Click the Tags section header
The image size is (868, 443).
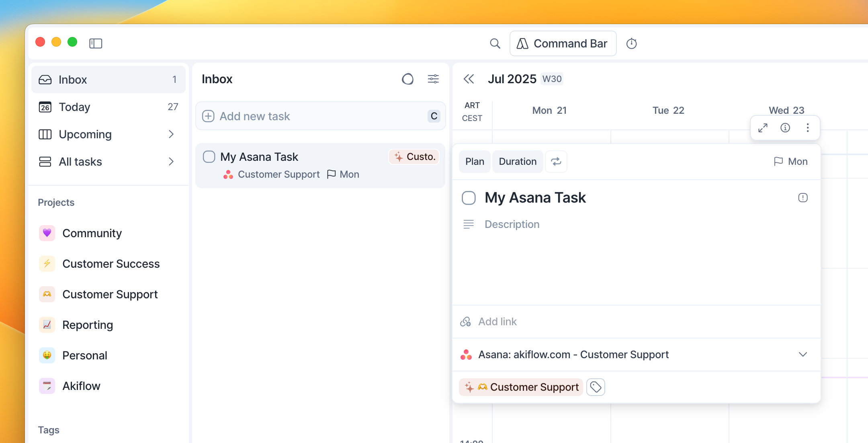49,430
